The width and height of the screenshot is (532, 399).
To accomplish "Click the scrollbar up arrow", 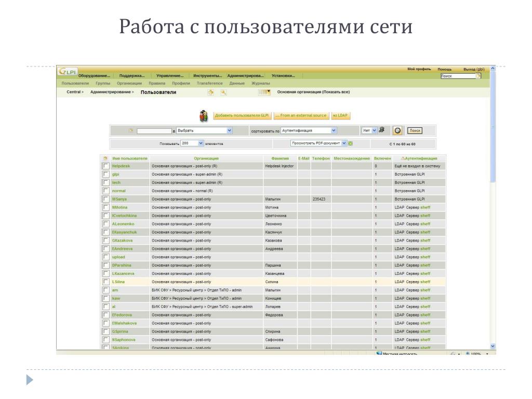I will [x=493, y=69].
